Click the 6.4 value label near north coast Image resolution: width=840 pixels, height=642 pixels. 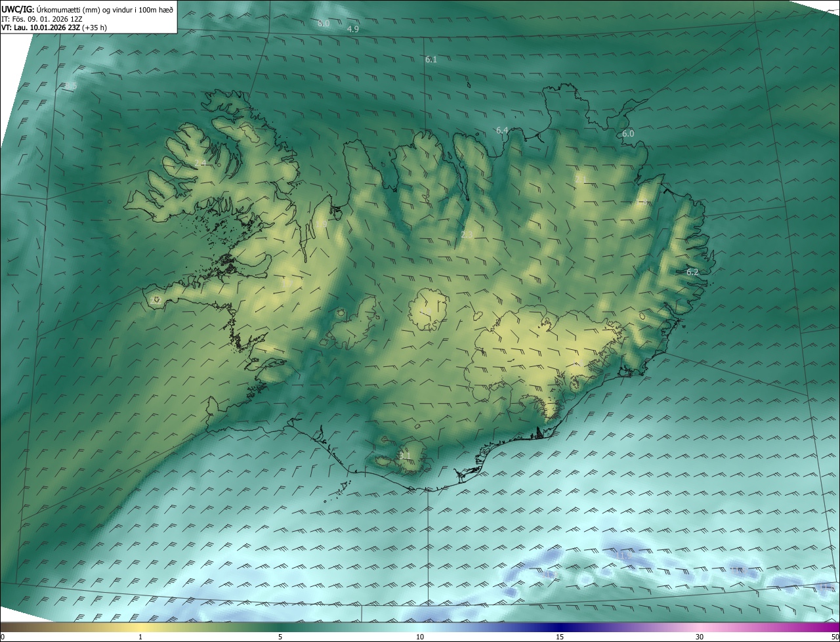[502, 131]
